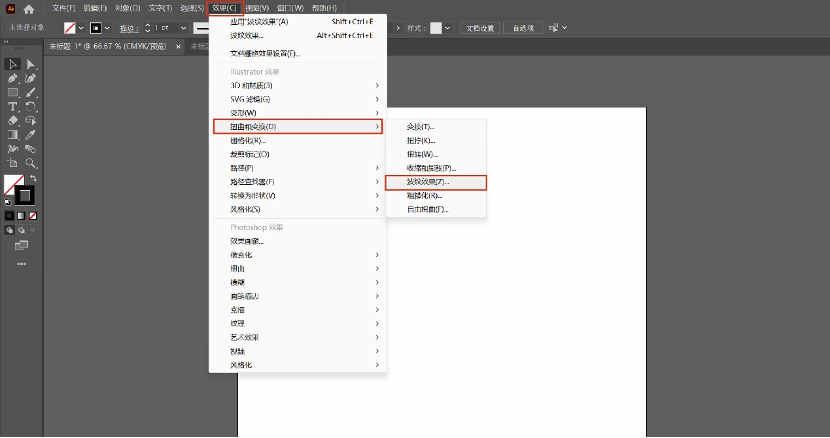Image resolution: width=830 pixels, height=438 pixels.
Task: Expand 3D 和材质(3) submenu
Action: tap(297, 85)
